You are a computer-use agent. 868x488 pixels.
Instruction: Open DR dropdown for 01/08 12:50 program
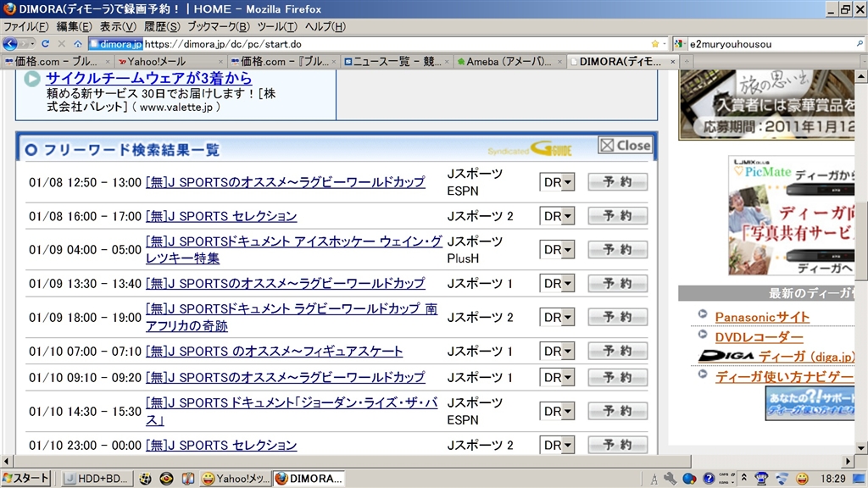(557, 182)
